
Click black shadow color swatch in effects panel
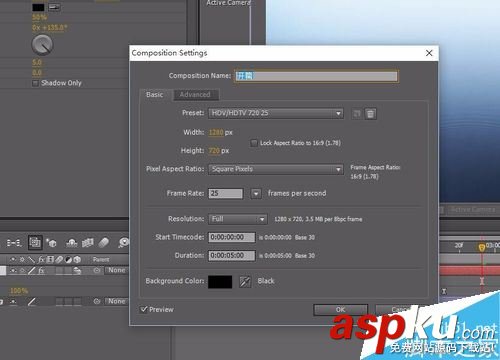(x=38, y=7)
